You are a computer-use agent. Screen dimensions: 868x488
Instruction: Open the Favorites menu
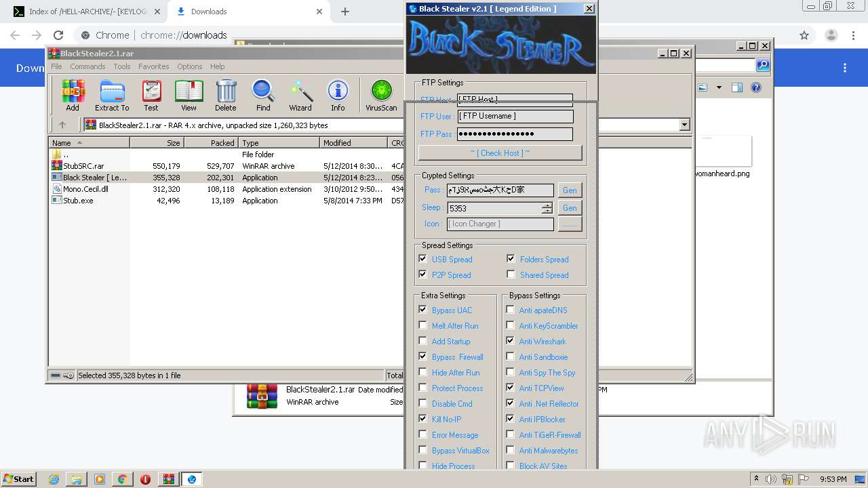pos(154,66)
